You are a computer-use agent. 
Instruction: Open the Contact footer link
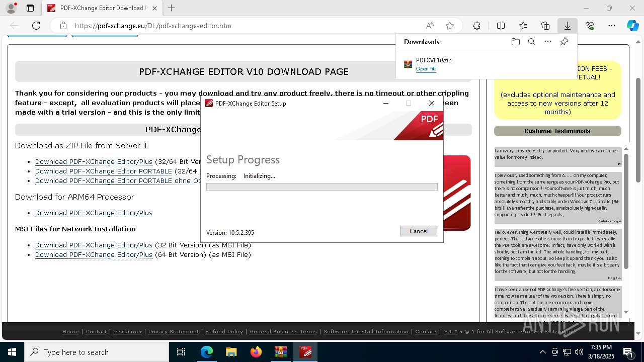pos(96,331)
